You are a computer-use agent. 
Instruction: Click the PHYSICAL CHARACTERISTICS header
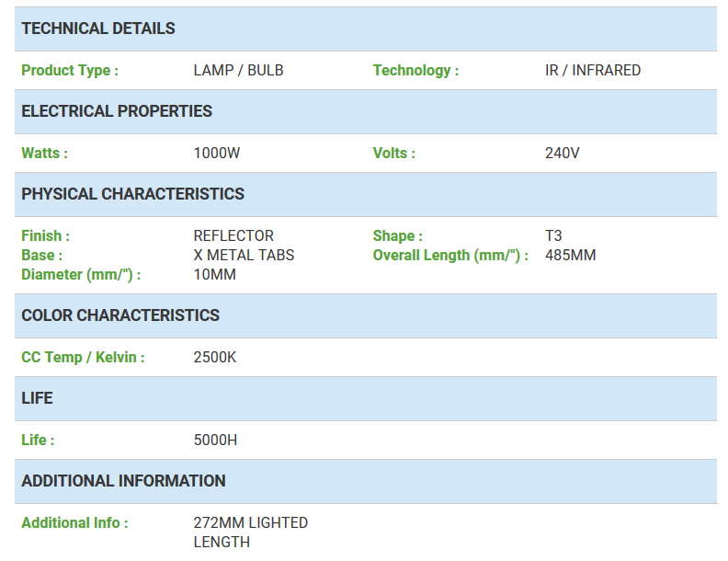pos(366,194)
